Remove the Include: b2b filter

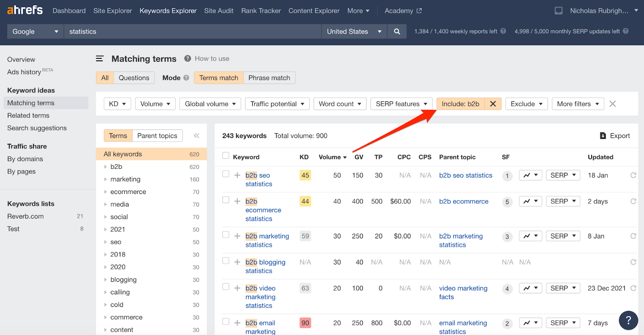493,104
